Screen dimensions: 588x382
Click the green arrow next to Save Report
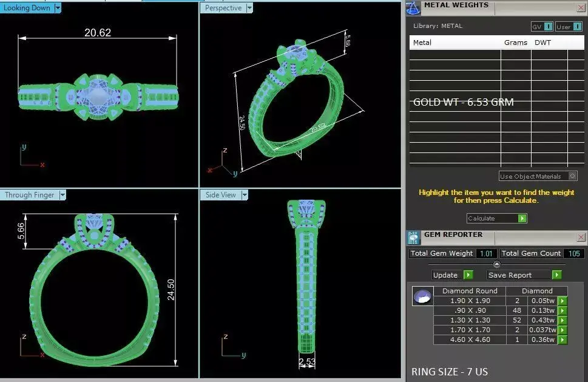coord(557,275)
